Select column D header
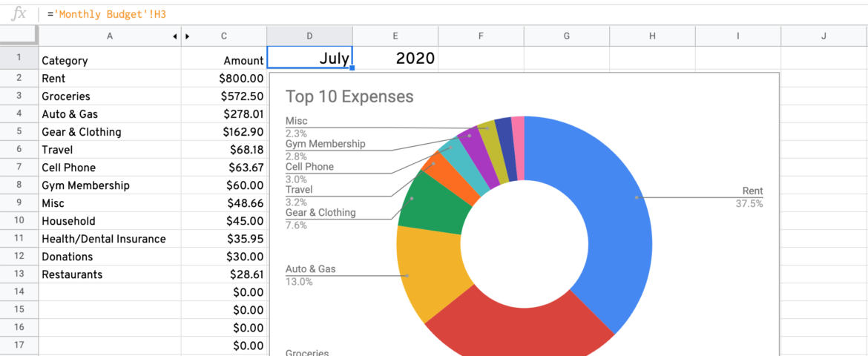The image size is (868, 356). (309, 36)
